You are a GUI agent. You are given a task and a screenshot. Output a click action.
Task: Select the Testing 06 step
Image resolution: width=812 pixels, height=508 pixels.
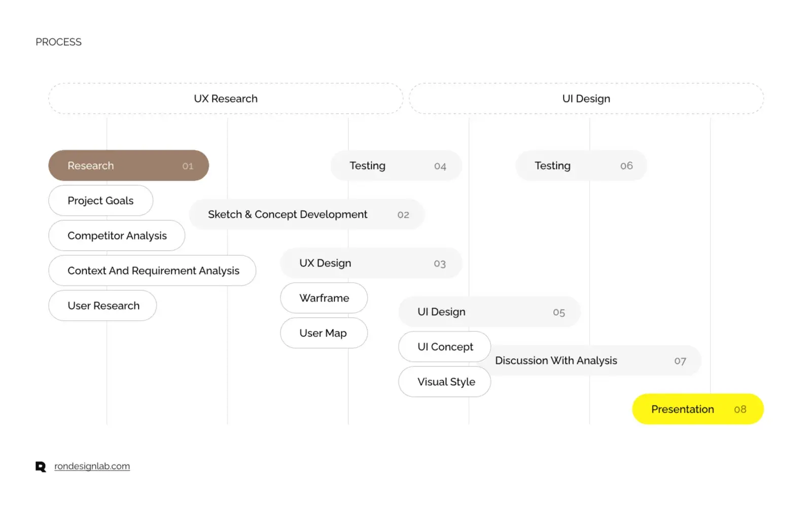coord(581,165)
